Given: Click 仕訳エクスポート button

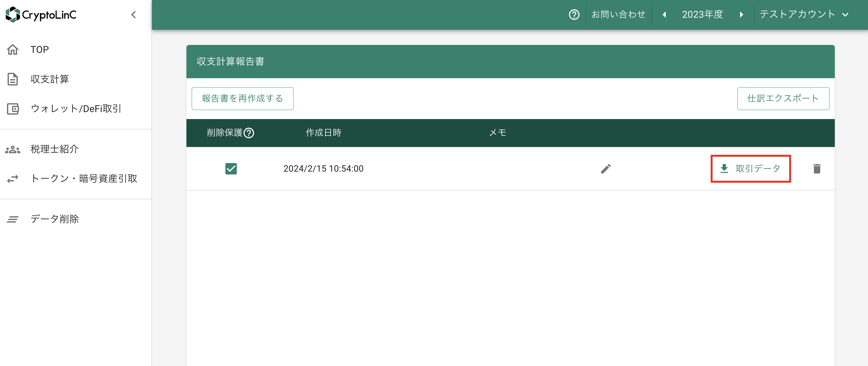Looking at the screenshot, I should tap(783, 98).
